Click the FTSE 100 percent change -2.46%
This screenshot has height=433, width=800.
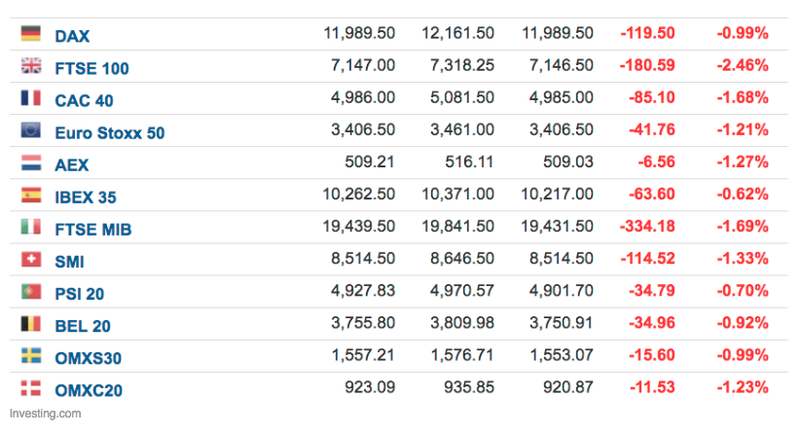(742, 66)
